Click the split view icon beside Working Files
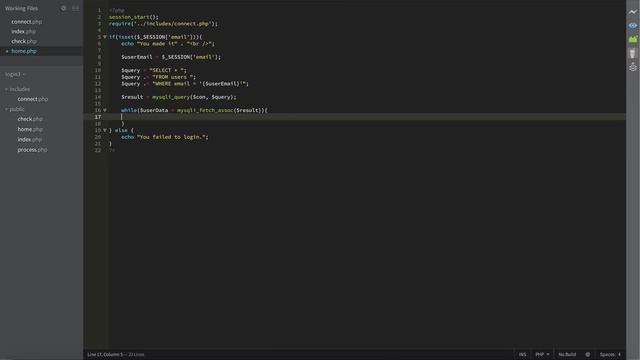640x360 pixels. point(76,8)
